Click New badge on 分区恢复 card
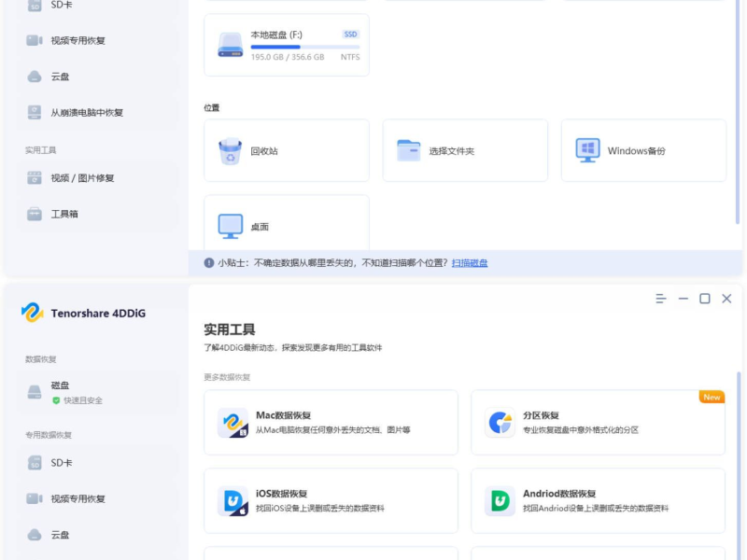This screenshot has height=560, width=747. [712, 398]
